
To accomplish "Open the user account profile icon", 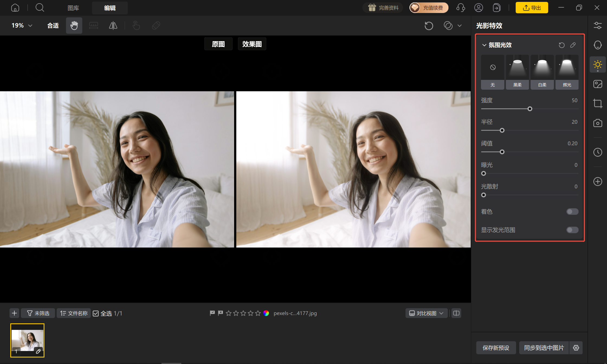I will point(479,8).
